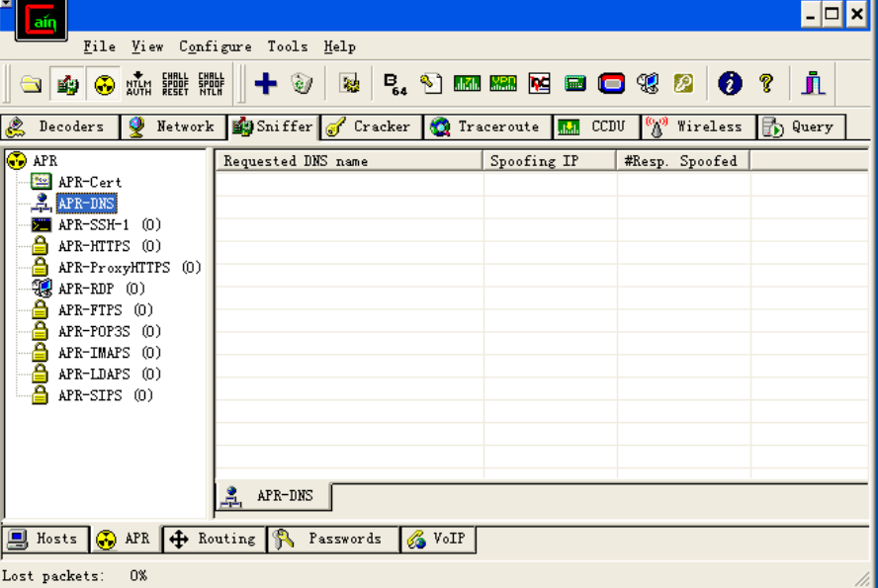Click the red oval RSA token icon
878x588 pixels.
611,84
